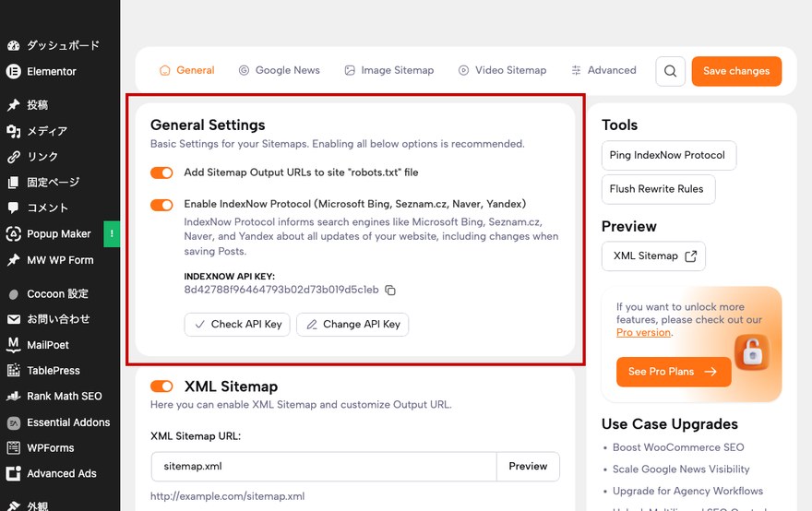This screenshot has height=511, width=812.
Task: Open the Google News tab
Action: point(279,70)
